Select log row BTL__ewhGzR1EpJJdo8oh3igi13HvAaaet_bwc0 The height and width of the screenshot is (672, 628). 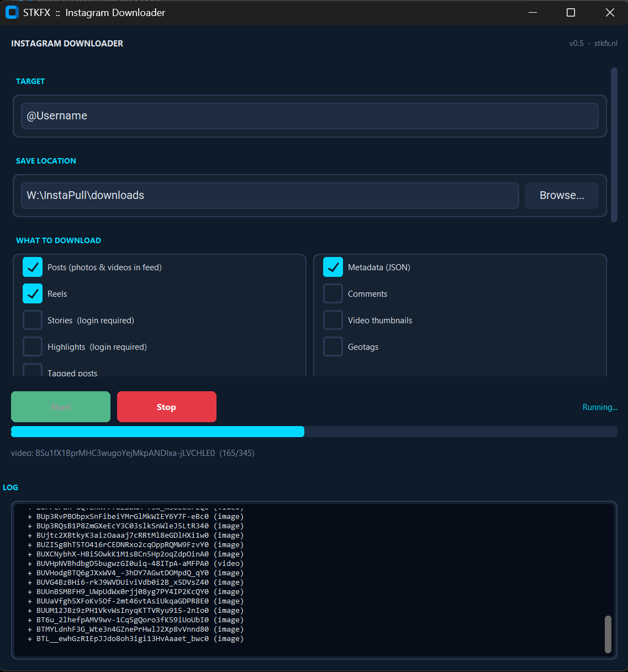[x=136, y=638]
